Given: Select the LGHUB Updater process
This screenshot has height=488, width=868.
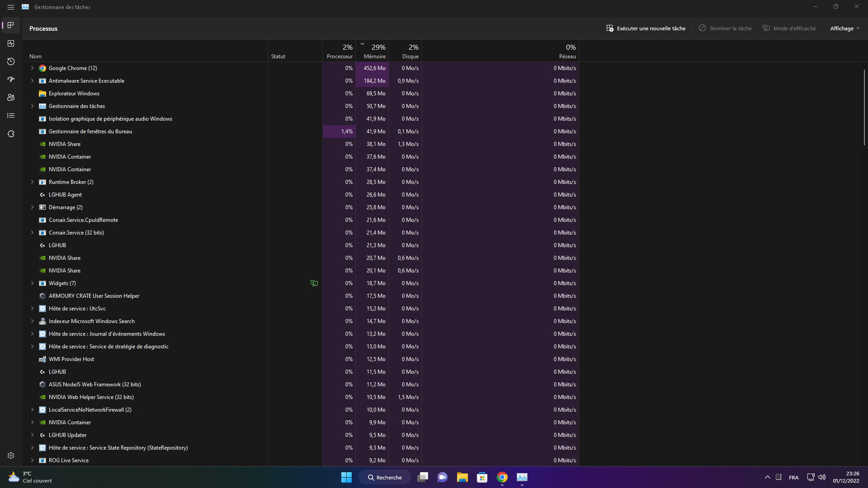Looking at the screenshot, I should tap(301, 435).
